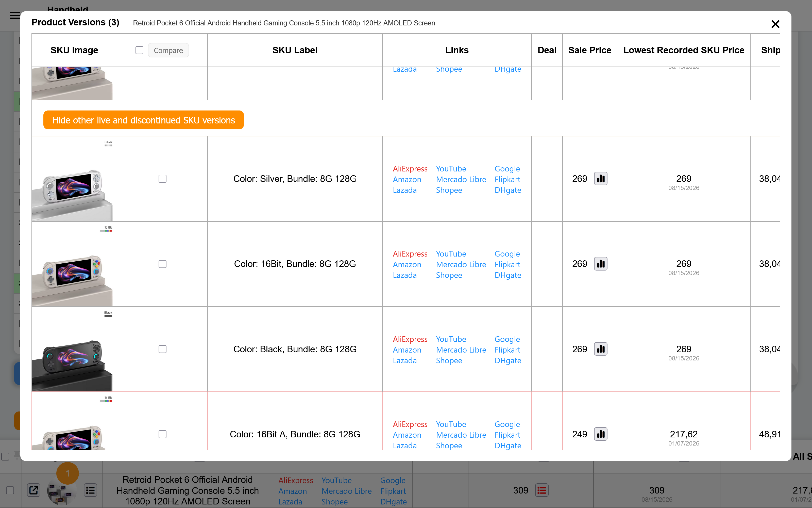Open Amazon link for 16Bit SKU

pyautogui.click(x=407, y=265)
